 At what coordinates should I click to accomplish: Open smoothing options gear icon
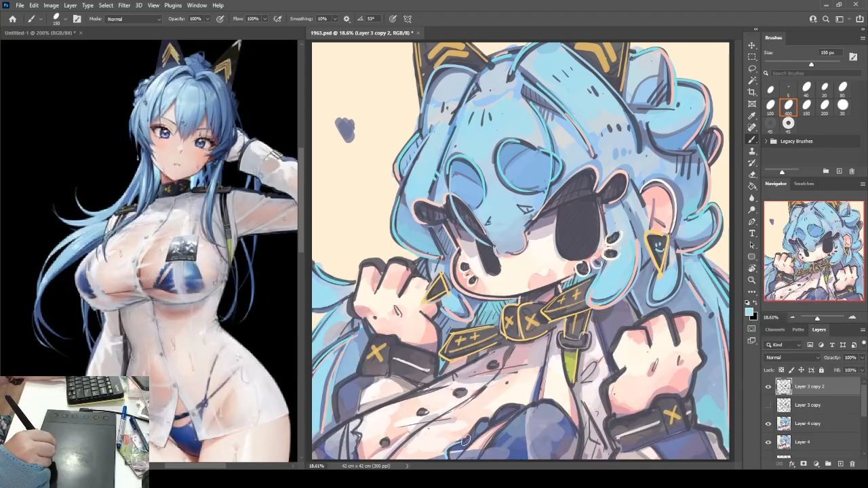point(347,19)
